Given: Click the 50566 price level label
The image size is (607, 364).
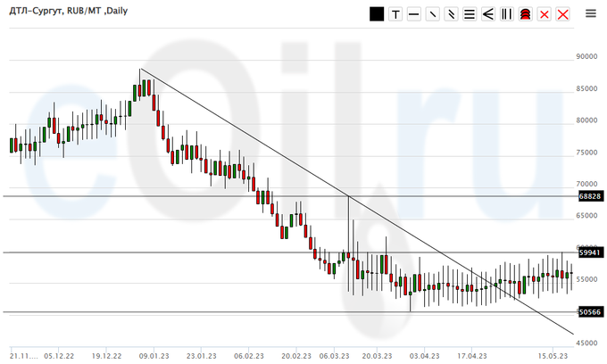Looking at the screenshot, I should pos(588,312).
